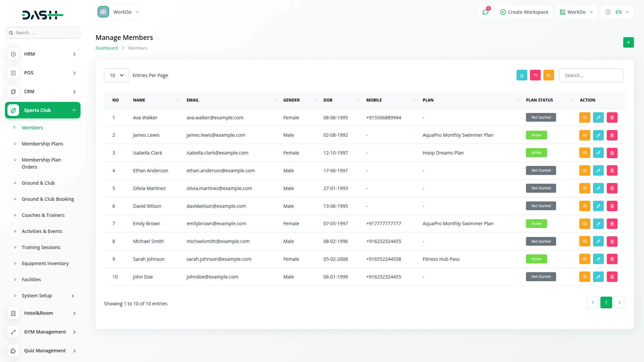Viewport: 644px width, 362px height.
Task: Click the green add member plus button
Action: pyautogui.click(x=628, y=43)
